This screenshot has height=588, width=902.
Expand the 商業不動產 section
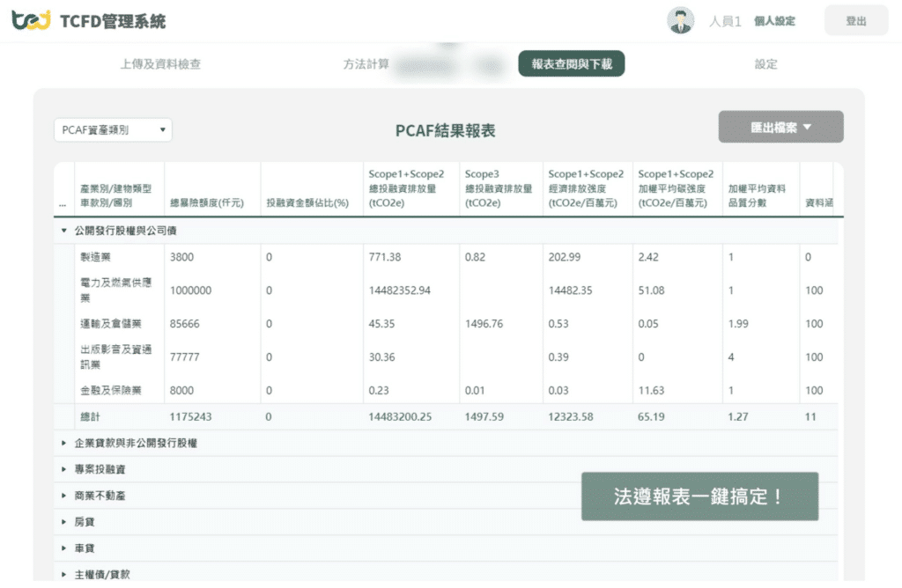(x=97, y=495)
